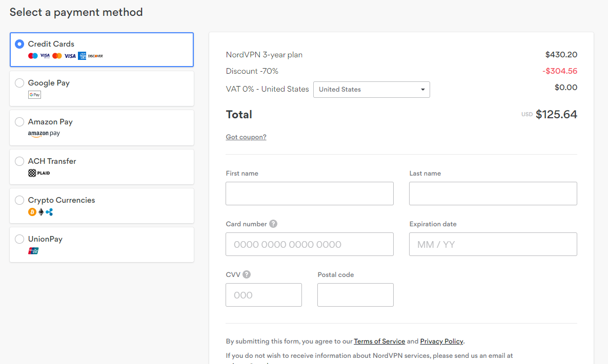Click the amazon pay logo
608x364 pixels.
pos(44,134)
